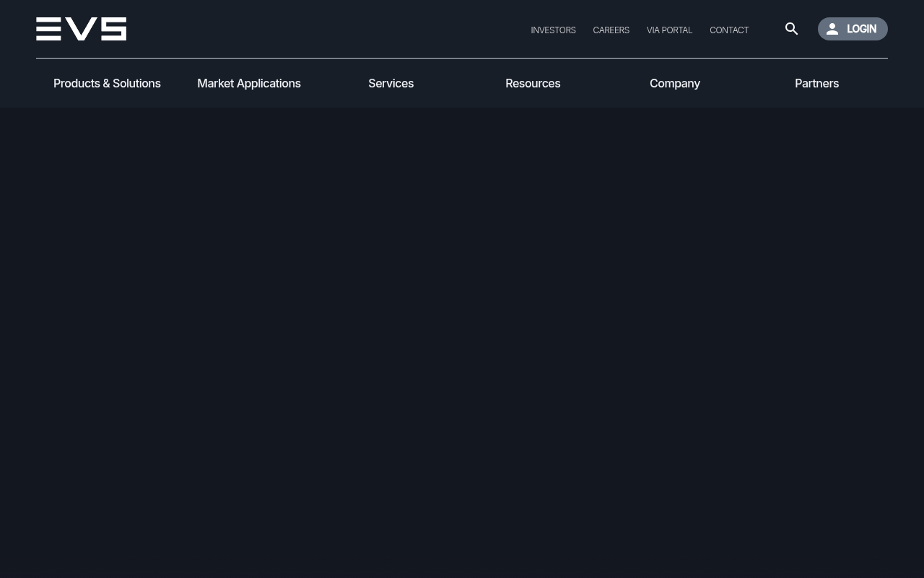Open the INVESTORS link

point(553,30)
